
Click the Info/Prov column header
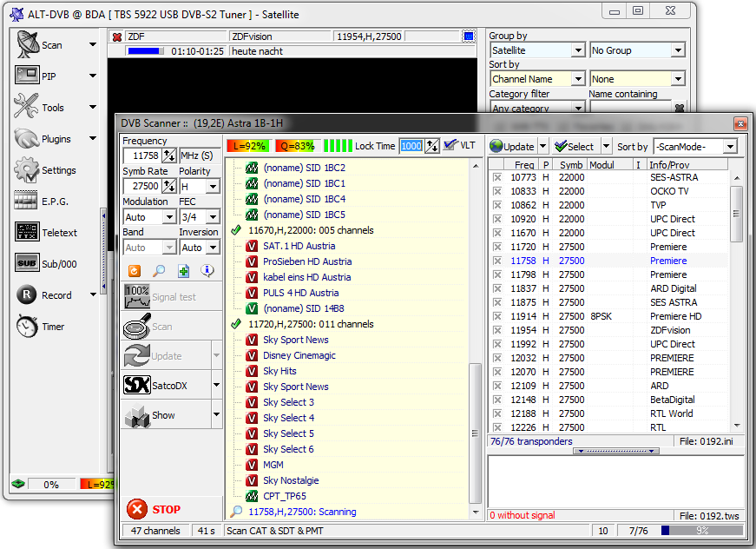click(687, 164)
